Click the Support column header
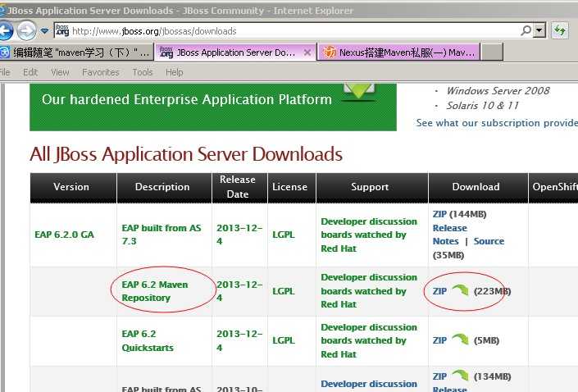The height and width of the screenshot is (392, 578). point(372,187)
